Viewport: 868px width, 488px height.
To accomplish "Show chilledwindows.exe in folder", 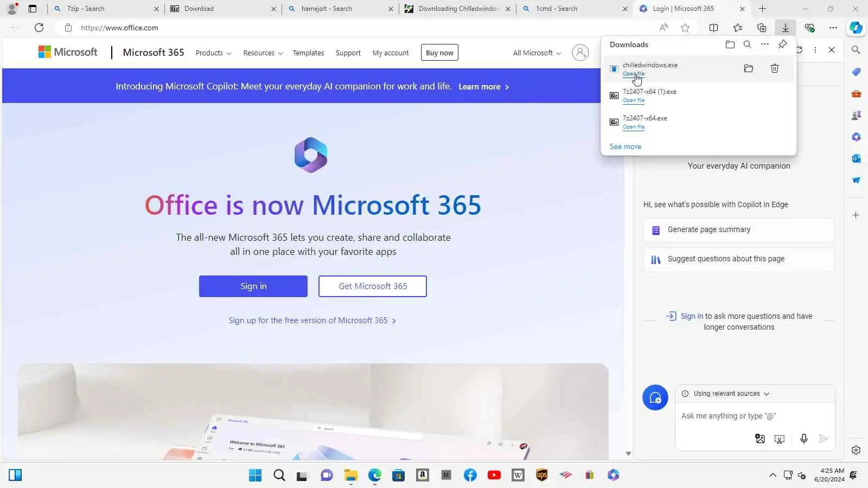I will click(x=749, y=68).
